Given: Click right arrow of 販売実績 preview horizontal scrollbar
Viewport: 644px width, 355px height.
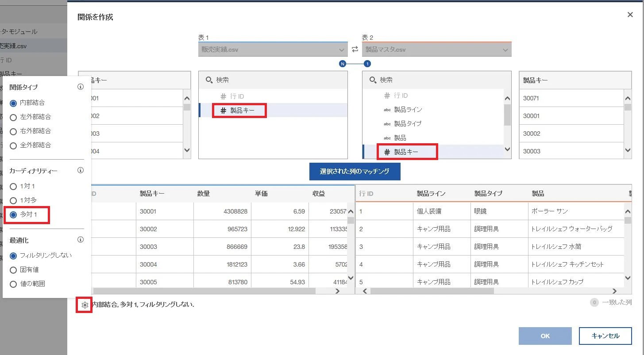Looking at the screenshot, I should (x=337, y=291).
